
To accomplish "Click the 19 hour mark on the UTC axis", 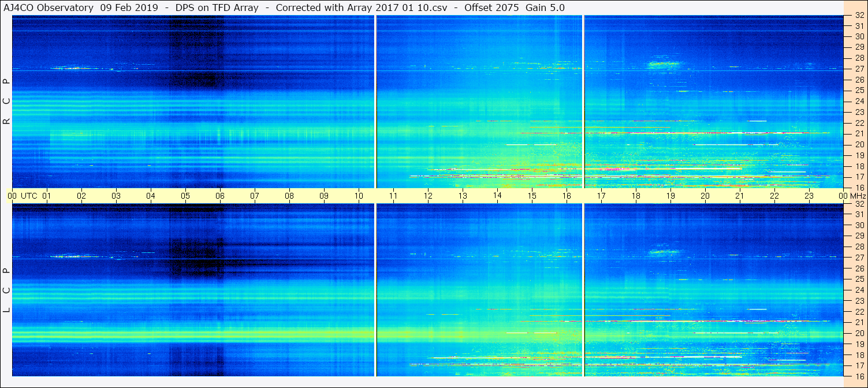I will pyautogui.click(x=670, y=196).
